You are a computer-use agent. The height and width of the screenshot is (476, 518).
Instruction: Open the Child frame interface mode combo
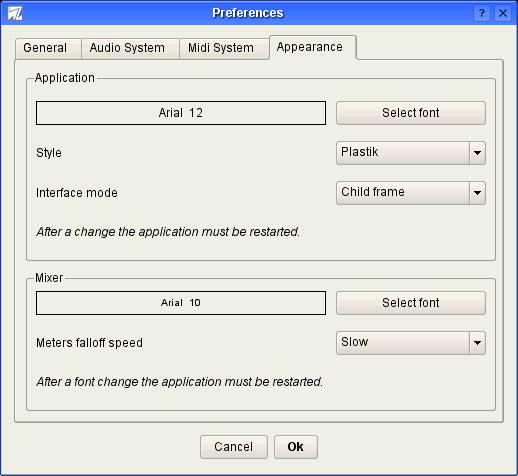pyautogui.click(x=411, y=193)
